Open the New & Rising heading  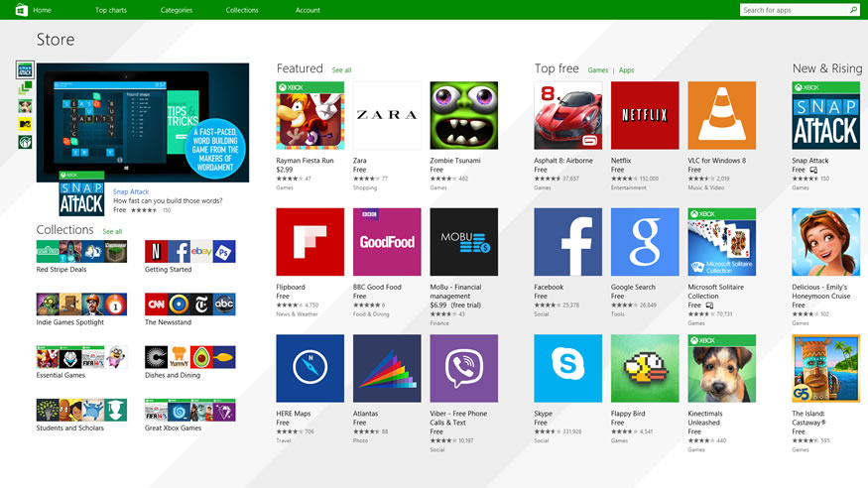(827, 68)
